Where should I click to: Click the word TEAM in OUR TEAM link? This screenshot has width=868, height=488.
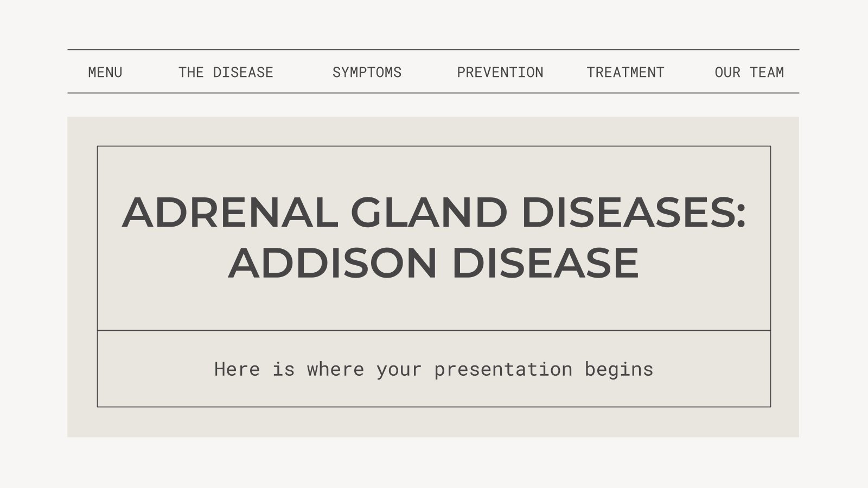pos(767,72)
